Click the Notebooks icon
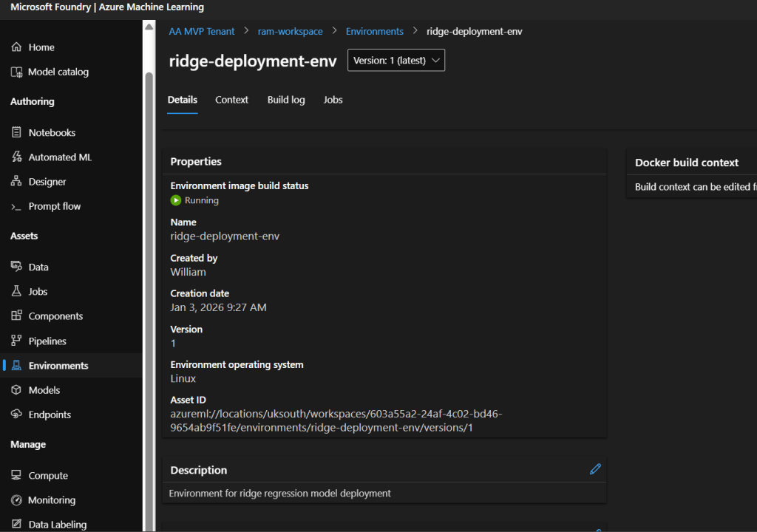This screenshot has height=532, width=757. (x=16, y=133)
